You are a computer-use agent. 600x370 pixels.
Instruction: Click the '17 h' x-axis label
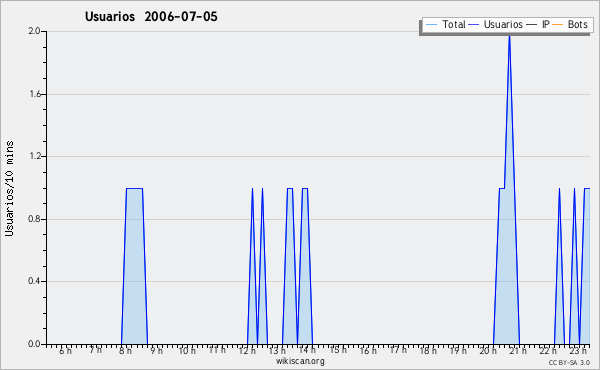tap(398, 350)
